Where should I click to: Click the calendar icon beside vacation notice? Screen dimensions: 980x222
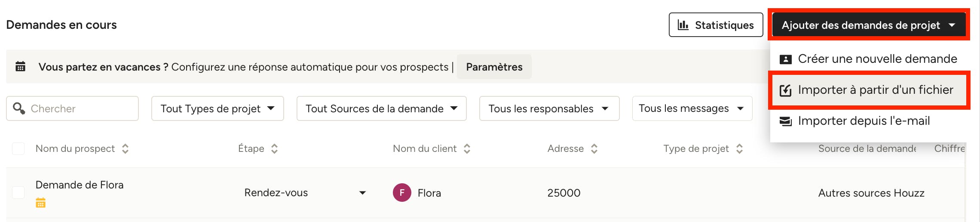tap(20, 67)
